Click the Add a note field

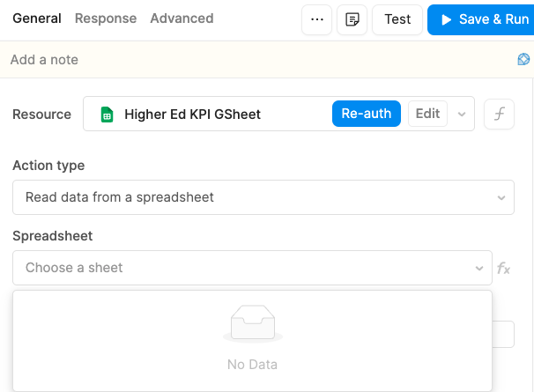click(256, 60)
